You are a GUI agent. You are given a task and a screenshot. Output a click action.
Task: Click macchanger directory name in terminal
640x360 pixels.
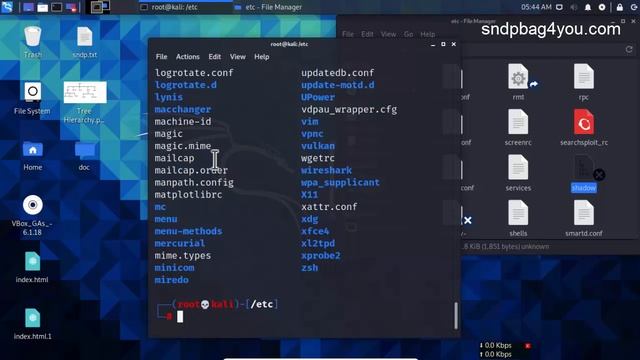coord(182,109)
